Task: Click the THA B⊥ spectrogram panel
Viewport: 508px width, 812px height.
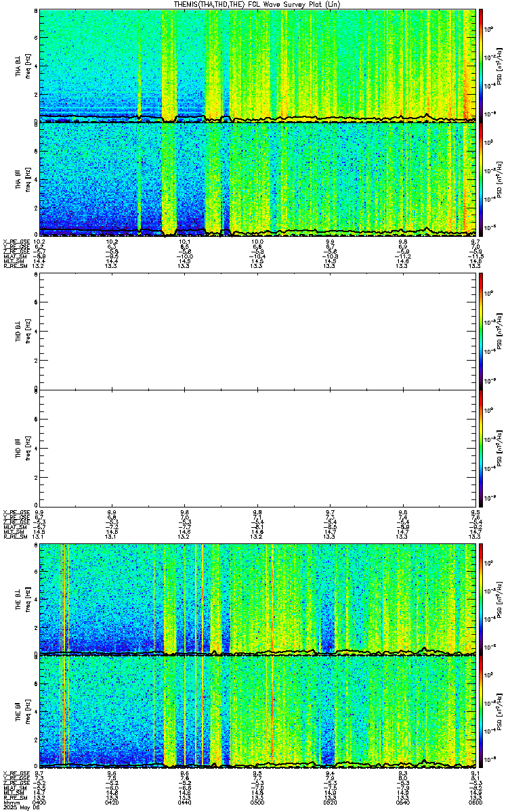Action: pos(258,66)
